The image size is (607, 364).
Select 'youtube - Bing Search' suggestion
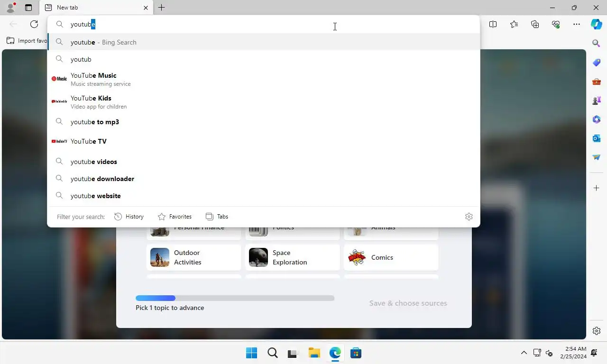point(264,42)
